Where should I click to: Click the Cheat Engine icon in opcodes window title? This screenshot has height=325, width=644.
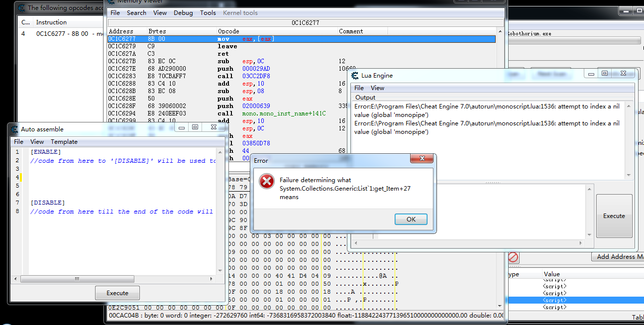point(21,7)
